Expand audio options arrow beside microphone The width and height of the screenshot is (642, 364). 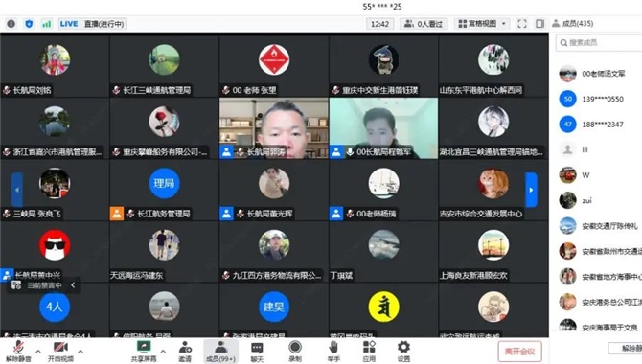38,352
